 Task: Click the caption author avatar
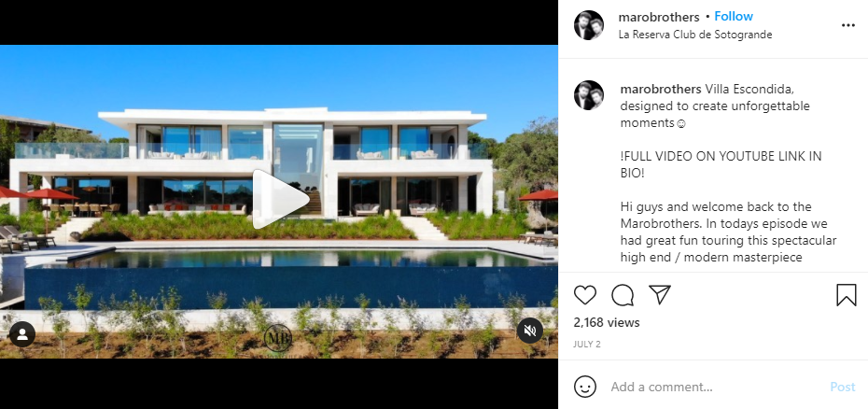pyautogui.click(x=589, y=95)
